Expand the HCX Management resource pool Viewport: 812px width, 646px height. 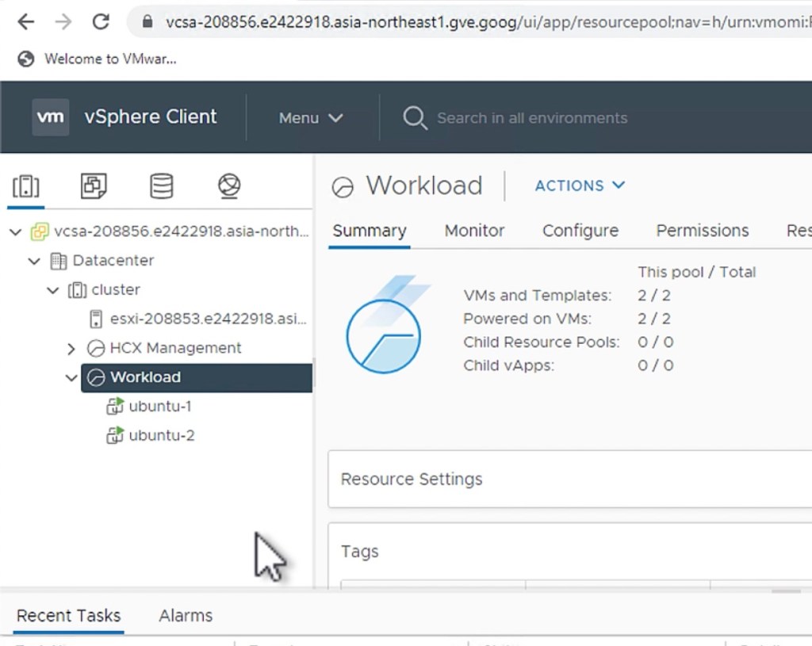(71, 349)
